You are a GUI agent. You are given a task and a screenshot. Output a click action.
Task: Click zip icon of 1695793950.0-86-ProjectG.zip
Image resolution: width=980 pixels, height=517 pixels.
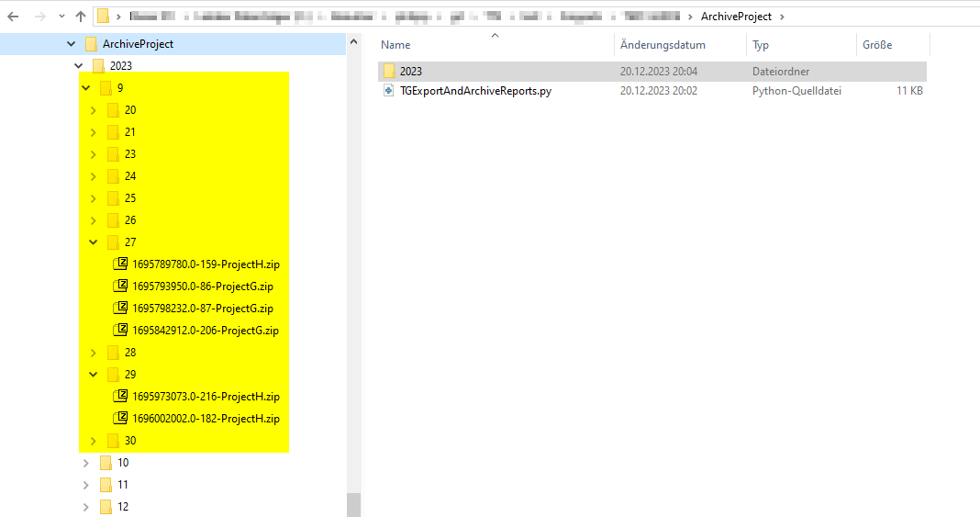pyautogui.click(x=120, y=286)
